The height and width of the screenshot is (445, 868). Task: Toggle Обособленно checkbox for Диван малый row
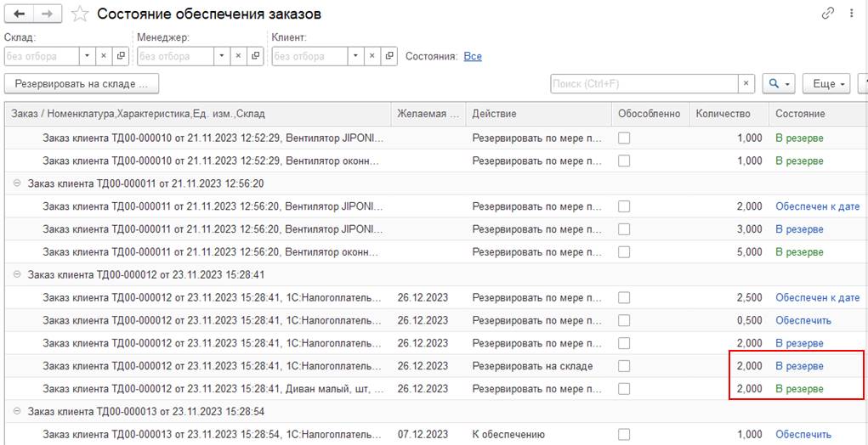624,389
